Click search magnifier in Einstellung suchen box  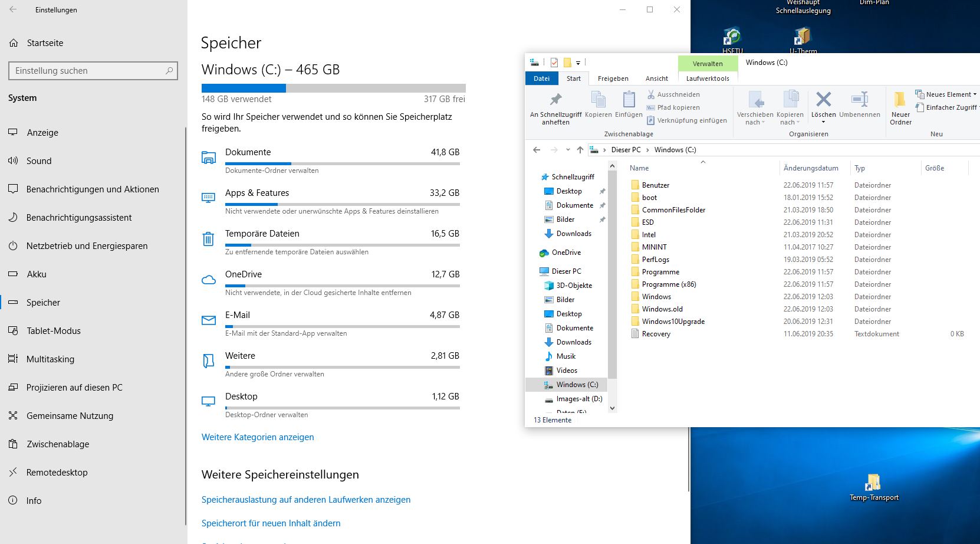coord(170,71)
